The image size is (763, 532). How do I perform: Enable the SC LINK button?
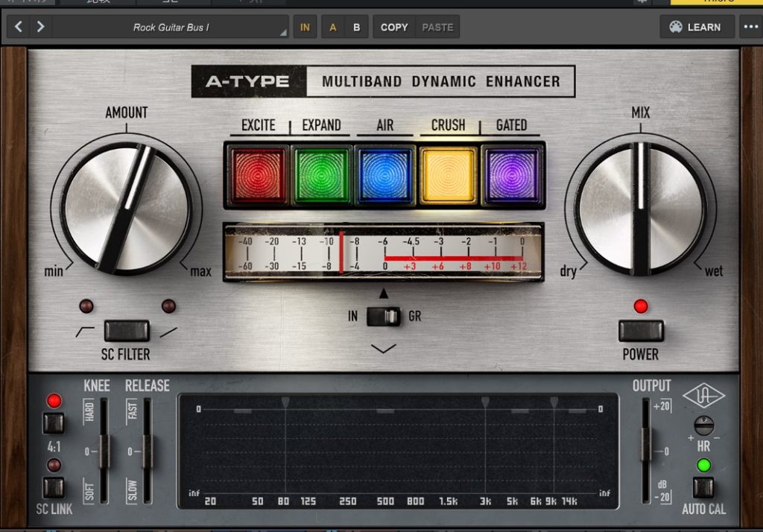coord(54,487)
